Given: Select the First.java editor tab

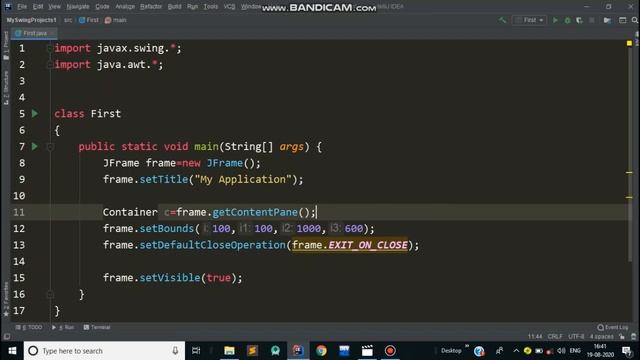Looking at the screenshot, I should (x=33, y=33).
